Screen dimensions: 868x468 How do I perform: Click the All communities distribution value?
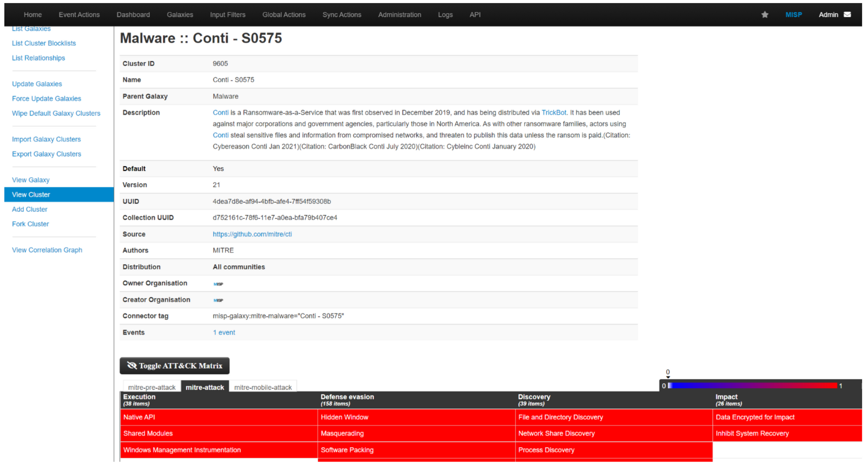click(x=239, y=267)
